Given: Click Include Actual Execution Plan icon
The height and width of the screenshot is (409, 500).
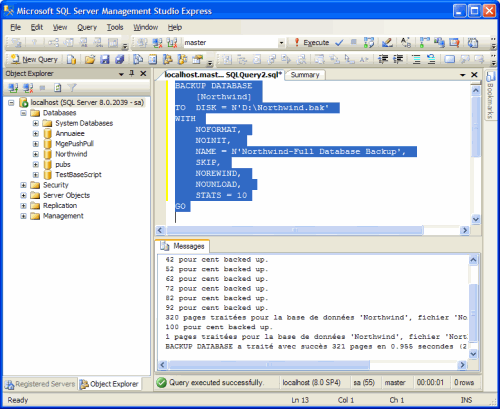Looking at the screenshot, I should [424, 43].
